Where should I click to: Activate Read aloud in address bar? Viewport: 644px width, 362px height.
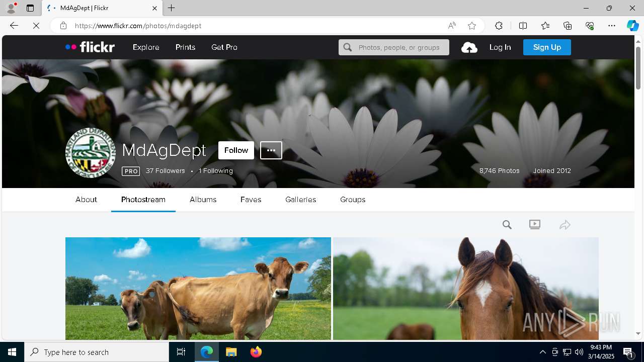452,26
